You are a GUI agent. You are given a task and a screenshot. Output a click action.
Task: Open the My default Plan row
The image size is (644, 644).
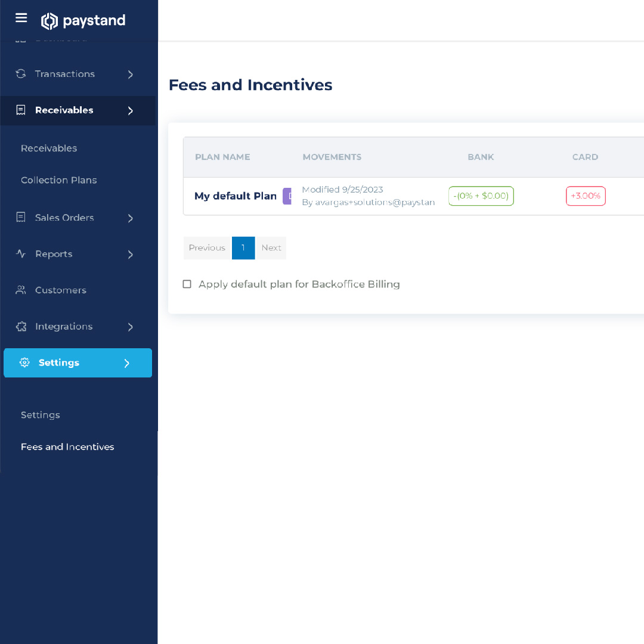coord(236,196)
